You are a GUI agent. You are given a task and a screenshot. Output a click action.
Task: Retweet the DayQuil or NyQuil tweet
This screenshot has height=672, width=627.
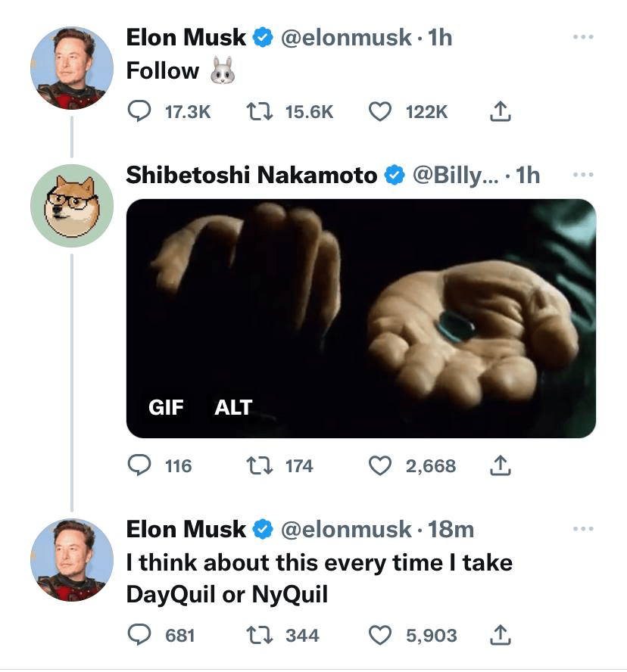pyautogui.click(x=257, y=634)
